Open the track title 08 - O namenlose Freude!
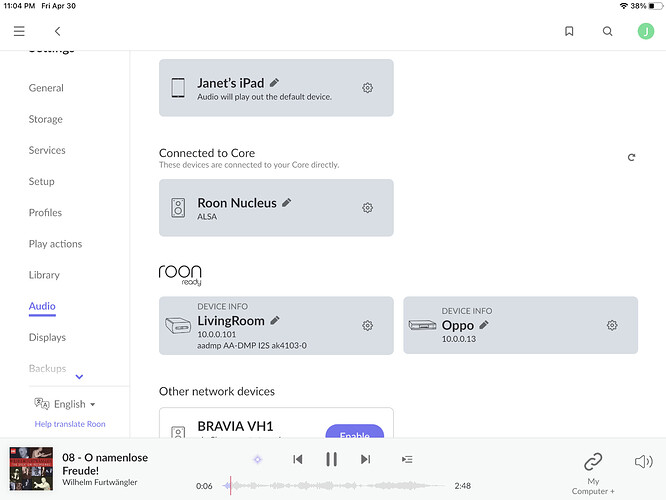Image resolution: width=666 pixels, height=500 pixels. tap(105, 464)
